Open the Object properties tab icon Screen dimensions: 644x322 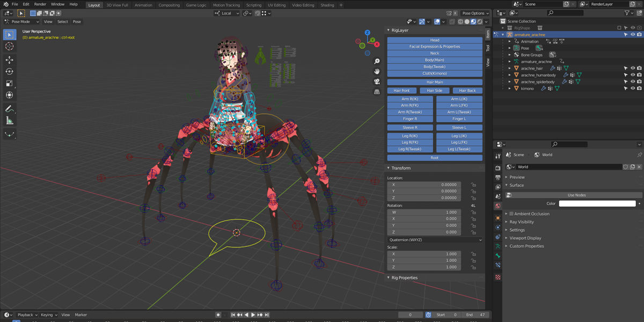pyautogui.click(x=498, y=218)
